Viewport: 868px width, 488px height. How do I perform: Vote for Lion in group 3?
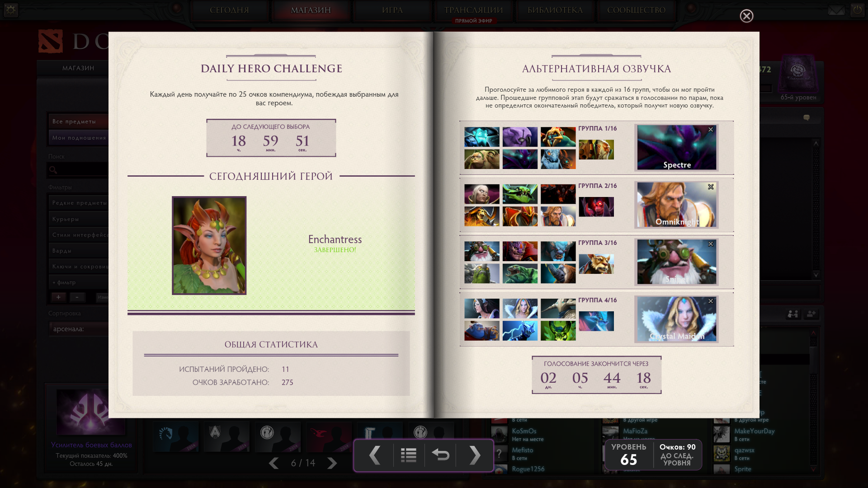[520, 251]
